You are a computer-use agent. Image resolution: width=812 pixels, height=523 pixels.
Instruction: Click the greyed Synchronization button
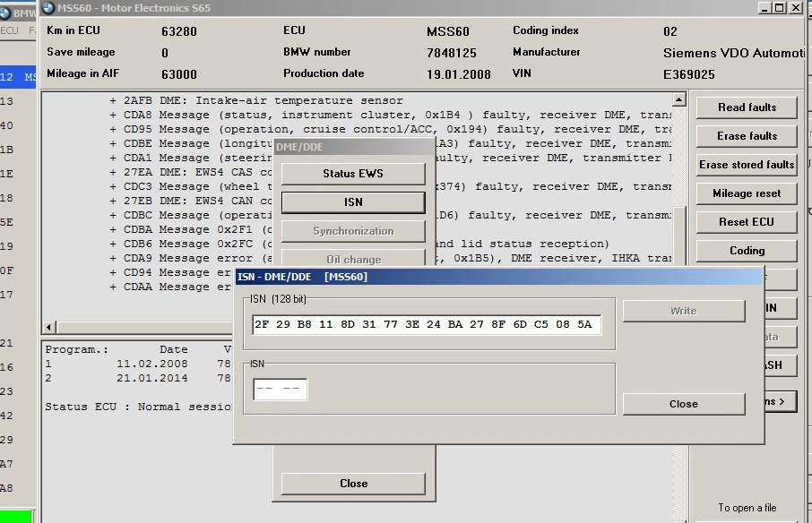353,231
